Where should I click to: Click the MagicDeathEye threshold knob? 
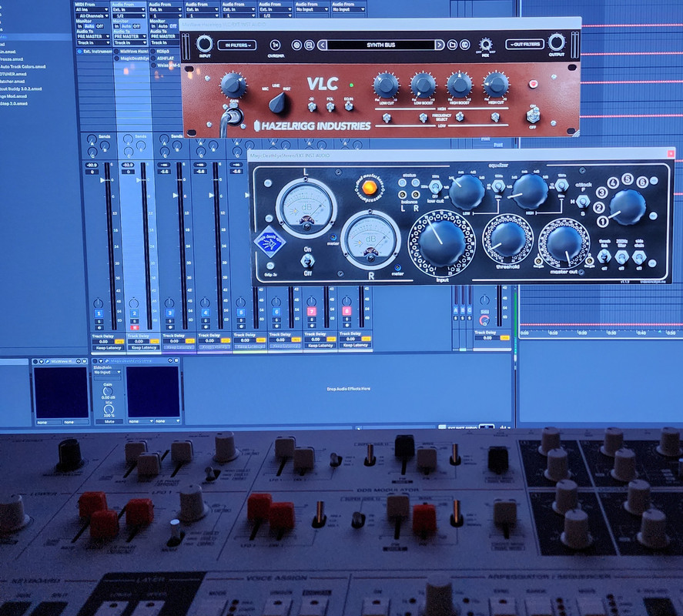(x=507, y=239)
